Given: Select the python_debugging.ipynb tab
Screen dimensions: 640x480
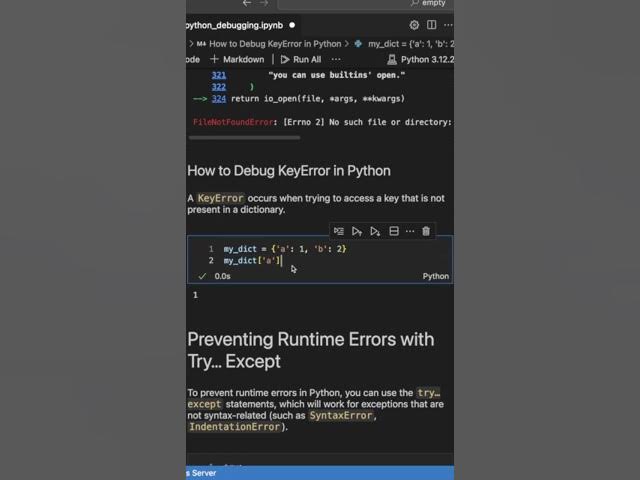Looking at the screenshot, I should (234, 25).
